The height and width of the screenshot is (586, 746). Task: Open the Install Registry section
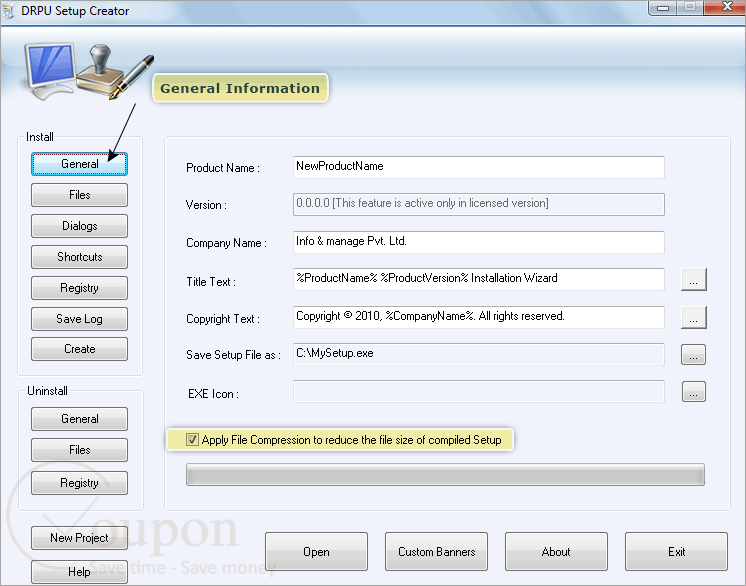[x=79, y=288]
